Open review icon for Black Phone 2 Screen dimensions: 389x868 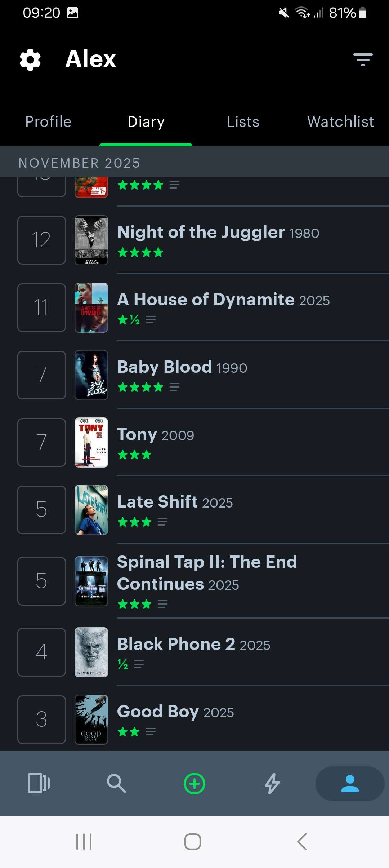[x=139, y=664]
